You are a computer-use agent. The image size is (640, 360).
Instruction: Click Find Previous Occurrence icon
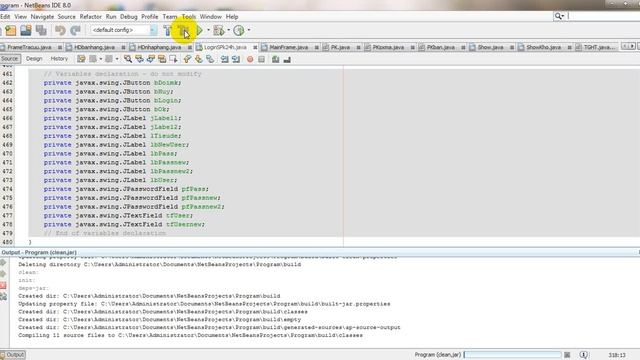pos(139,59)
